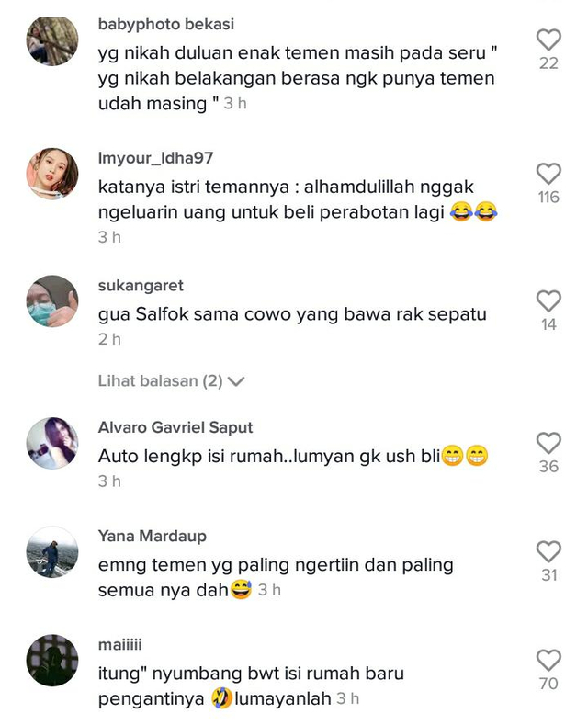Open username Imyour_Idha97
Image resolution: width=588 pixels, height=725 pixels.
click(x=155, y=158)
